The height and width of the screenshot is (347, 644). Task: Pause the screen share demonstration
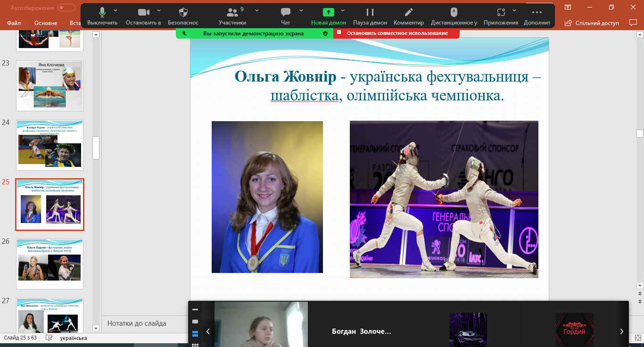coord(370,16)
